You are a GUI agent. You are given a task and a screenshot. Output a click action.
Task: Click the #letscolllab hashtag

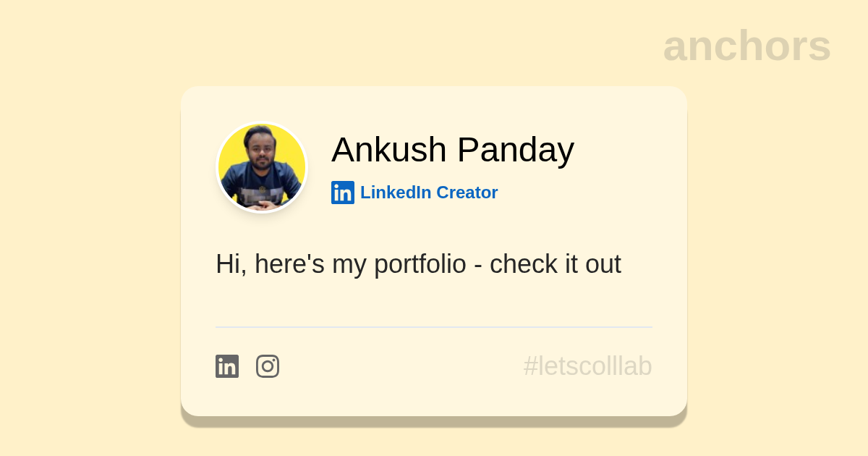(587, 366)
